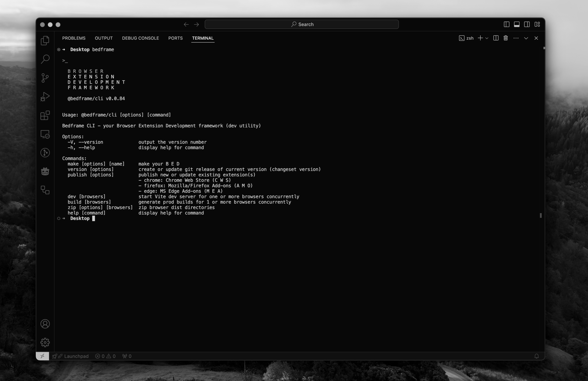The height and width of the screenshot is (381, 588).
Task: Kill terminal with the trash icon
Action: 506,38
